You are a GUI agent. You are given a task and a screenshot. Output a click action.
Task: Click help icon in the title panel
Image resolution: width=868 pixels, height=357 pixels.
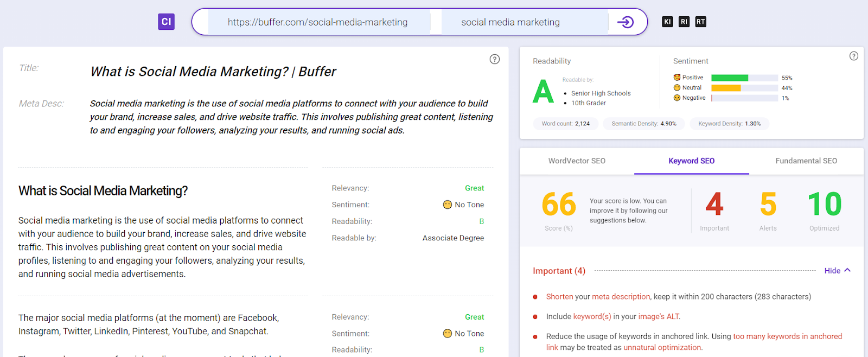[495, 59]
